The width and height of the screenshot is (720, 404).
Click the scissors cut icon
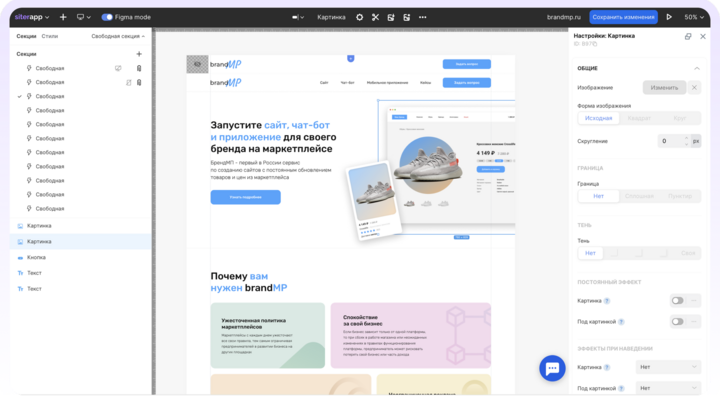[x=375, y=17]
